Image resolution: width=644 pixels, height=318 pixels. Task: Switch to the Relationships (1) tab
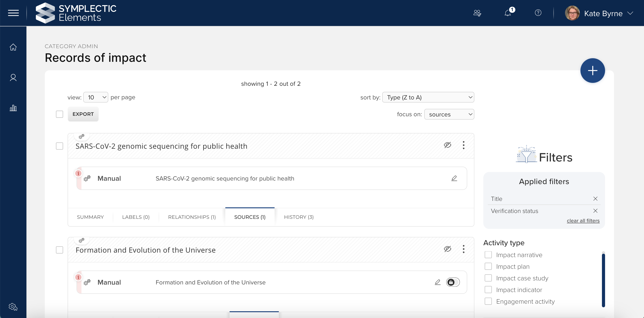pyautogui.click(x=192, y=217)
